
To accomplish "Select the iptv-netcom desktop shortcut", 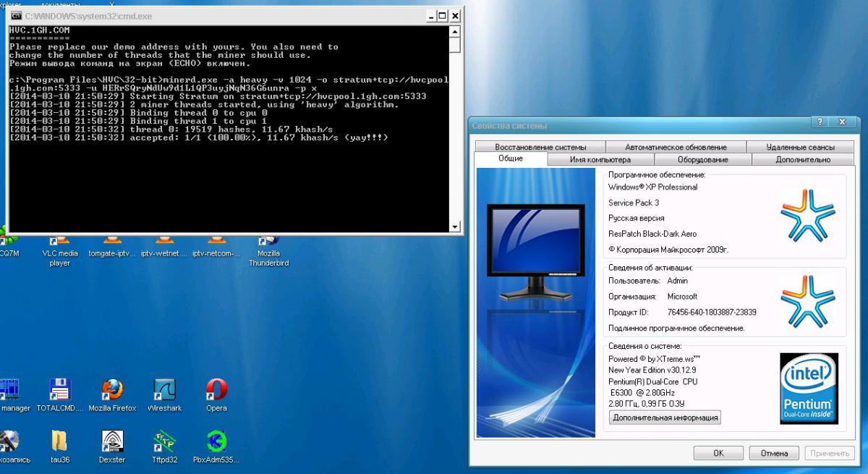I will (216, 246).
